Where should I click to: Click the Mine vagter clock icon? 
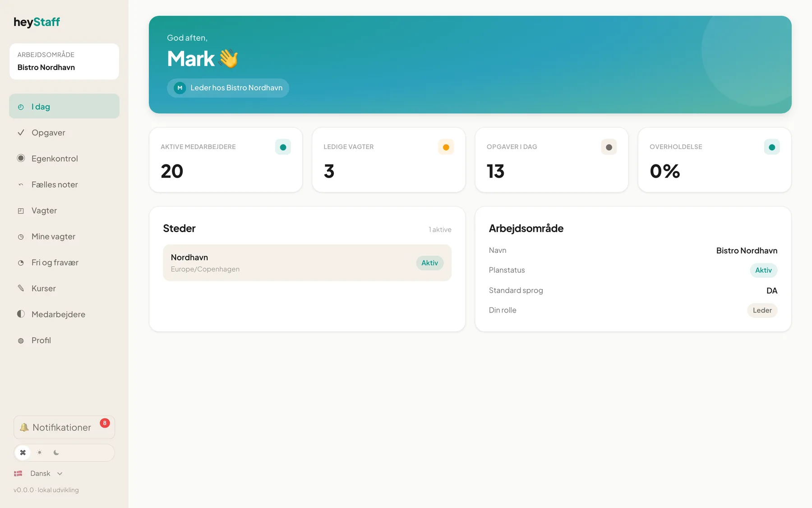(21, 237)
